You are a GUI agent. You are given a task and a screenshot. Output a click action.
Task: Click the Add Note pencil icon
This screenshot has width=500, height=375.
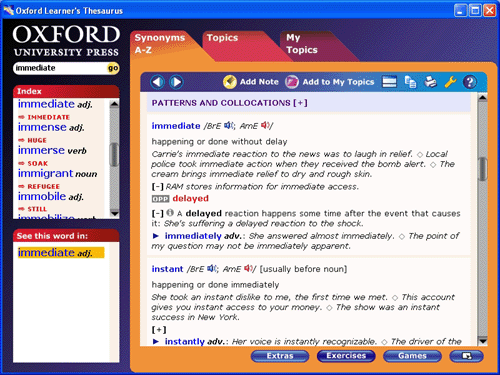coord(230,82)
